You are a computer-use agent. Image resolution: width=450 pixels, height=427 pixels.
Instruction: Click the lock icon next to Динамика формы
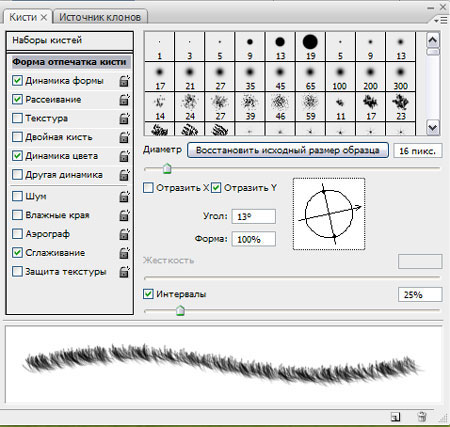(124, 81)
